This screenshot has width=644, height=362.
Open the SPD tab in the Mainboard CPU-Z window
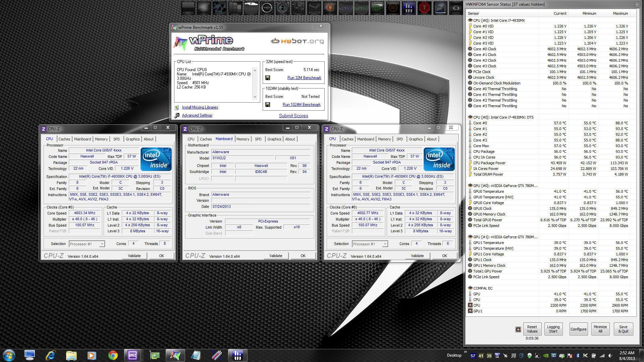point(258,139)
